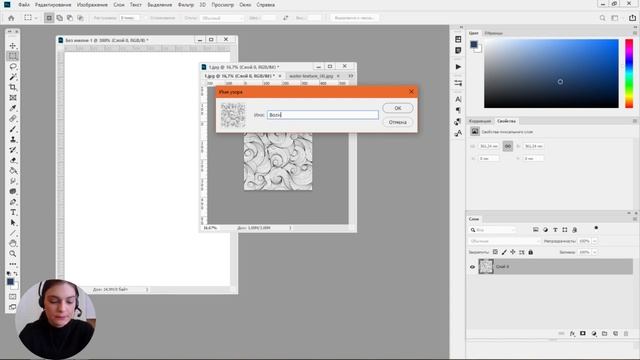Select the Pen tool
This screenshot has height=360, width=640.
(13, 202)
